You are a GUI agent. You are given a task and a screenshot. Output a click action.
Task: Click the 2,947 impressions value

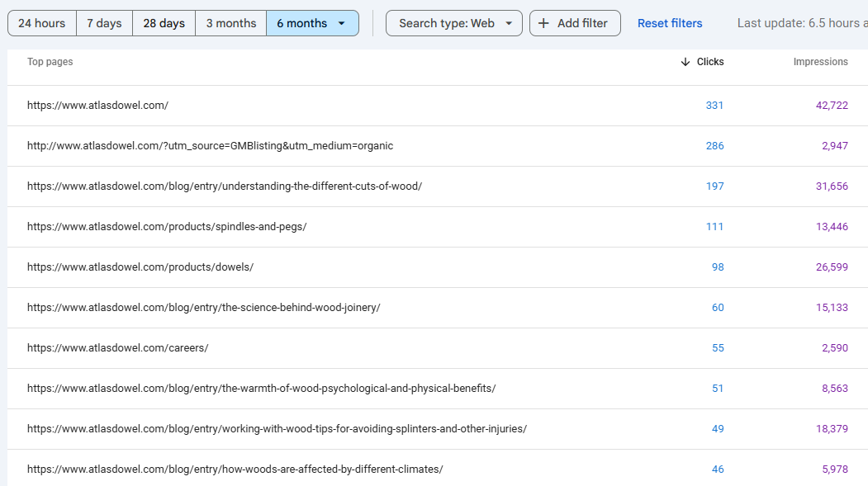click(835, 146)
